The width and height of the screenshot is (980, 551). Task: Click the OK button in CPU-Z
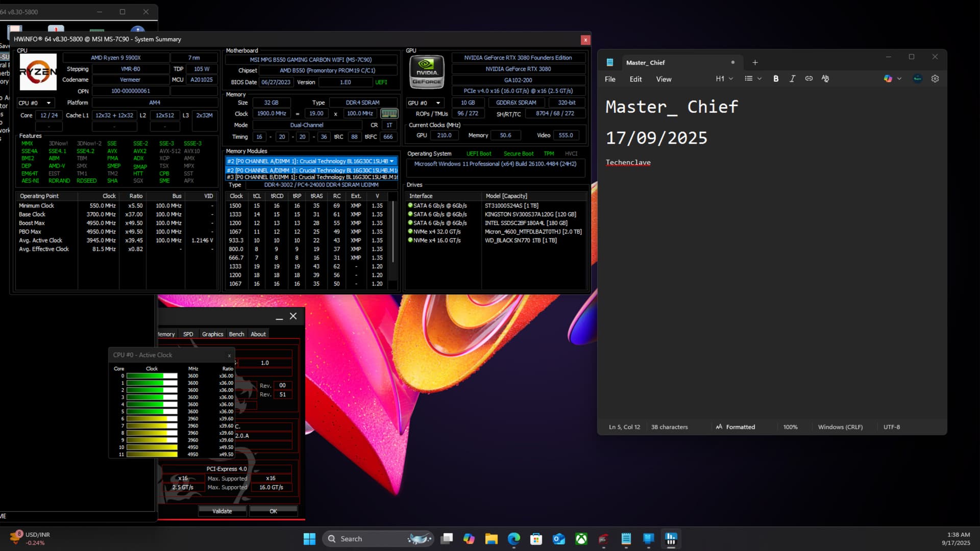point(274,511)
